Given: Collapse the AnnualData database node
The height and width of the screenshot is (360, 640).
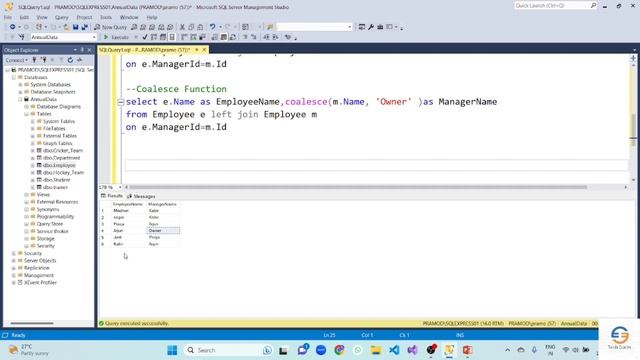Looking at the screenshot, I should 20,99.
